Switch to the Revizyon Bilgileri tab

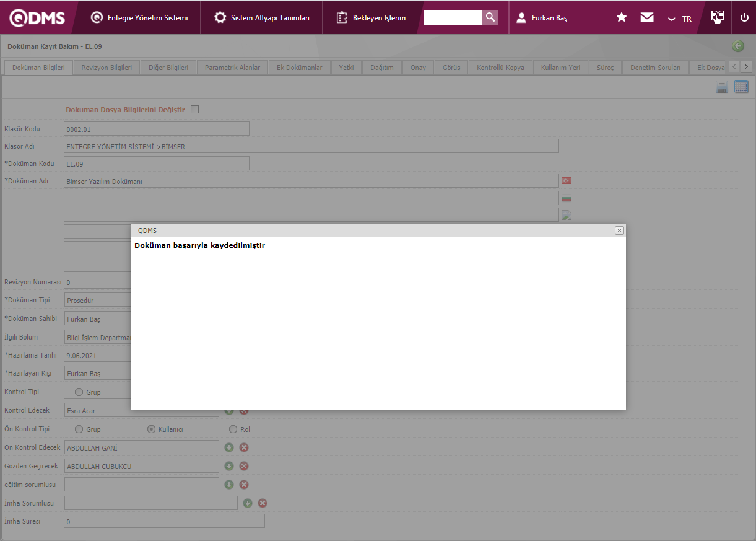pos(106,68)
